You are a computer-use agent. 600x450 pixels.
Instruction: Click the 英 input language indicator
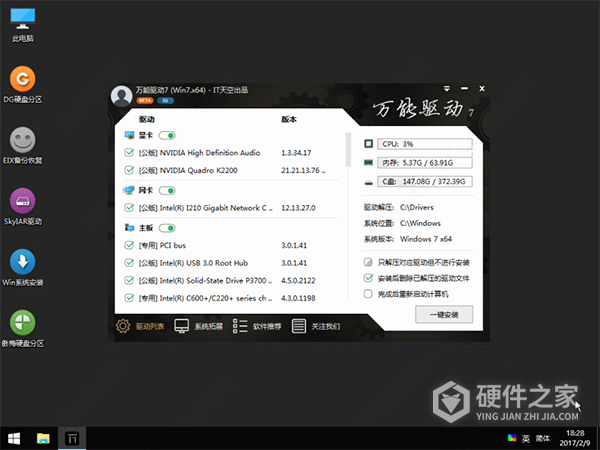pos(527,439)
